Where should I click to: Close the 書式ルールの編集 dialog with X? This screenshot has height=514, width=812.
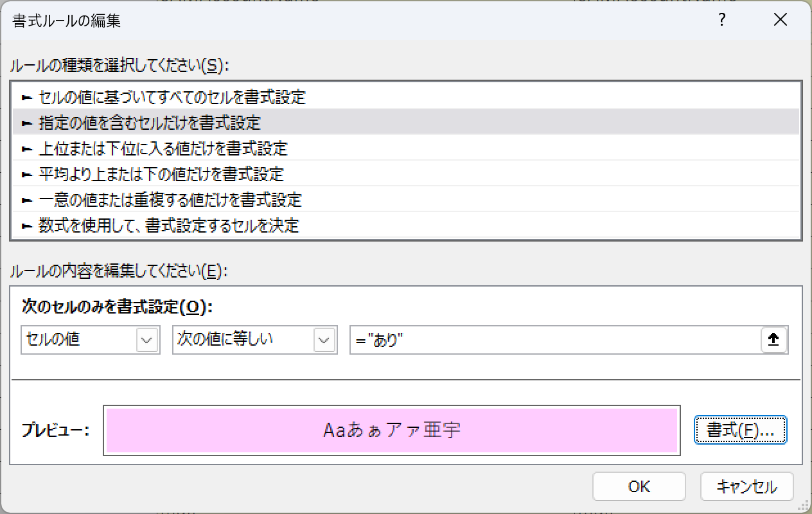pos(781,20)
